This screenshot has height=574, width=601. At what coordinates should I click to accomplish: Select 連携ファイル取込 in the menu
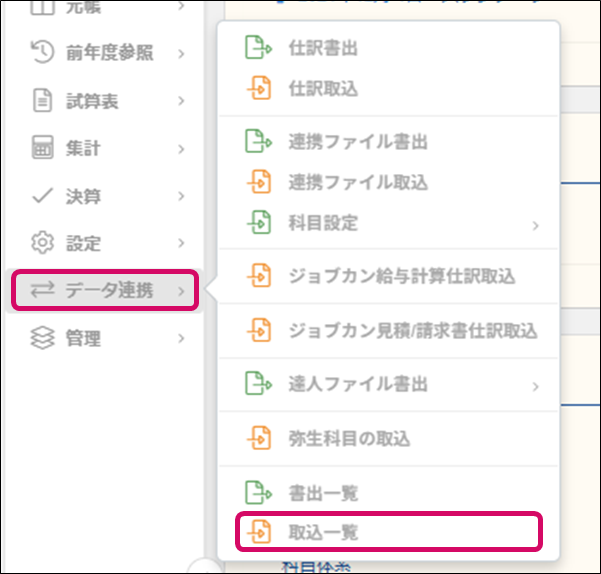[357, 183]
